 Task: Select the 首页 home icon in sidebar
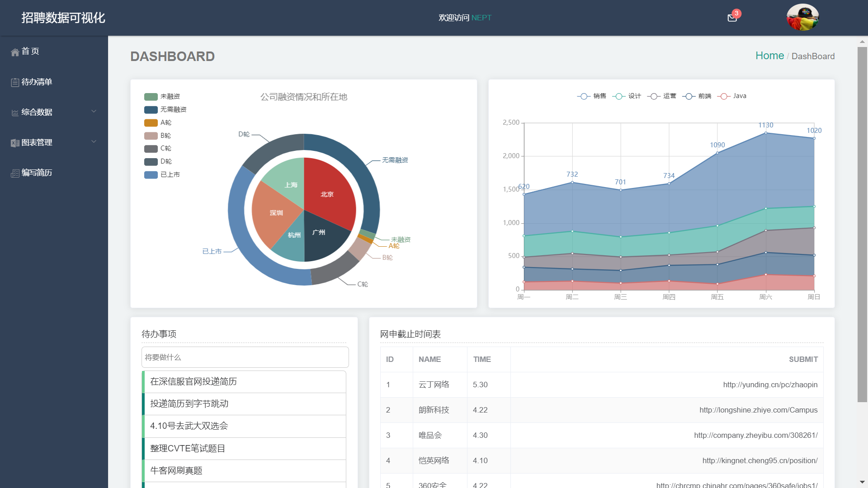point(15,52)
